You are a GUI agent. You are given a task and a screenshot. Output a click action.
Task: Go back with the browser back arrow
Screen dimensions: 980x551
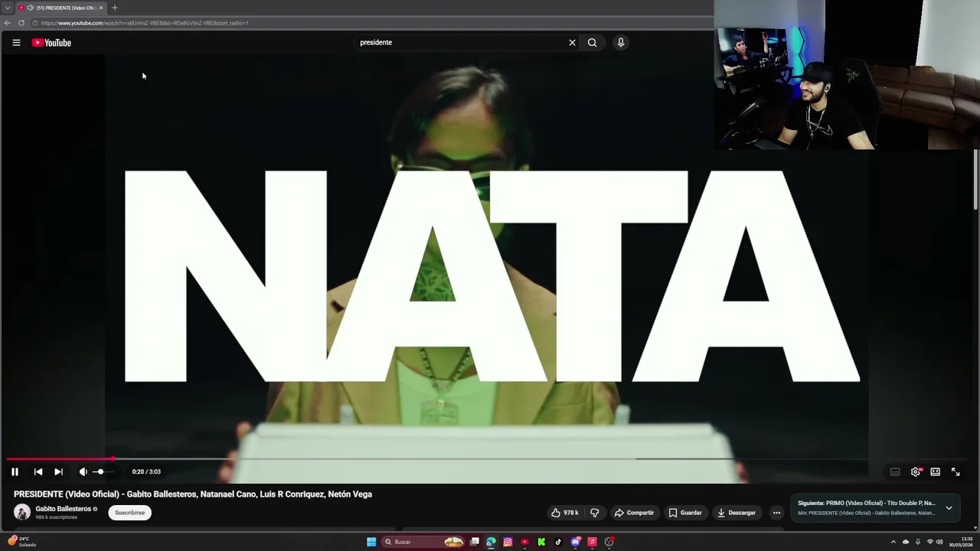click(x=8, y=23)
